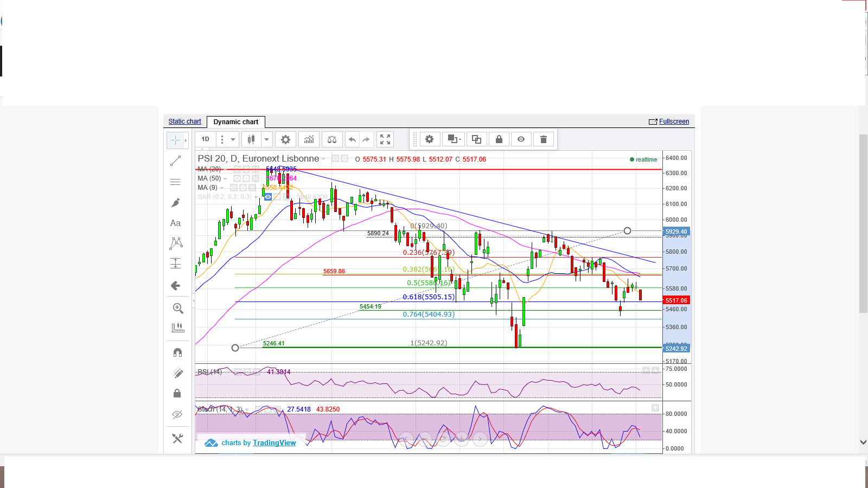Screen dimensions: 868x488
Task: Expand the MA (9) indicator dropdown
Action: click(x=222, y=188)
